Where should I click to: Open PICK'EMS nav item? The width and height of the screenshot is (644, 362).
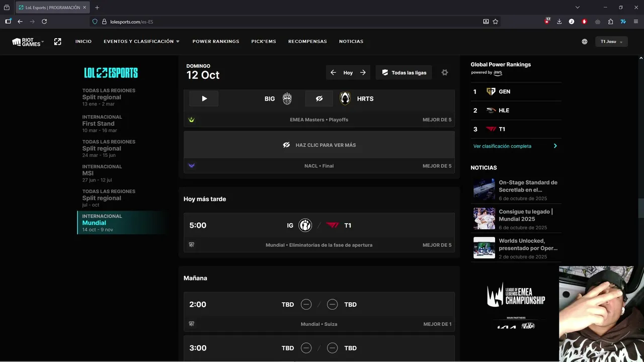point(264,41)
